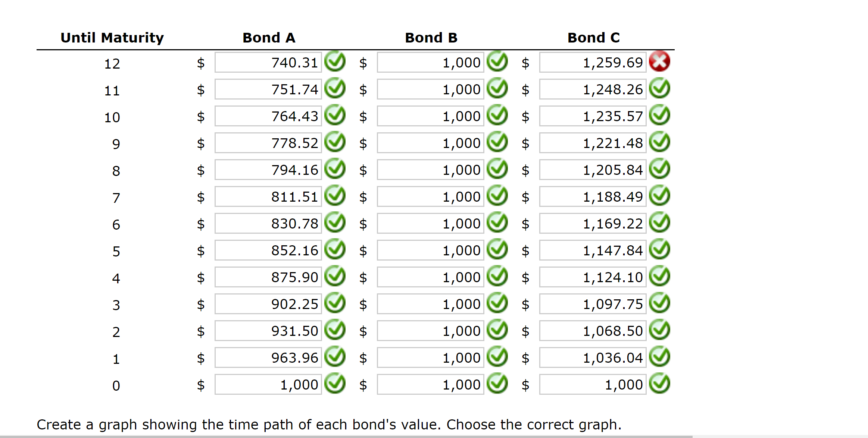Click the green checkmark next to Bond C 1,248.26

coord(659,89)
